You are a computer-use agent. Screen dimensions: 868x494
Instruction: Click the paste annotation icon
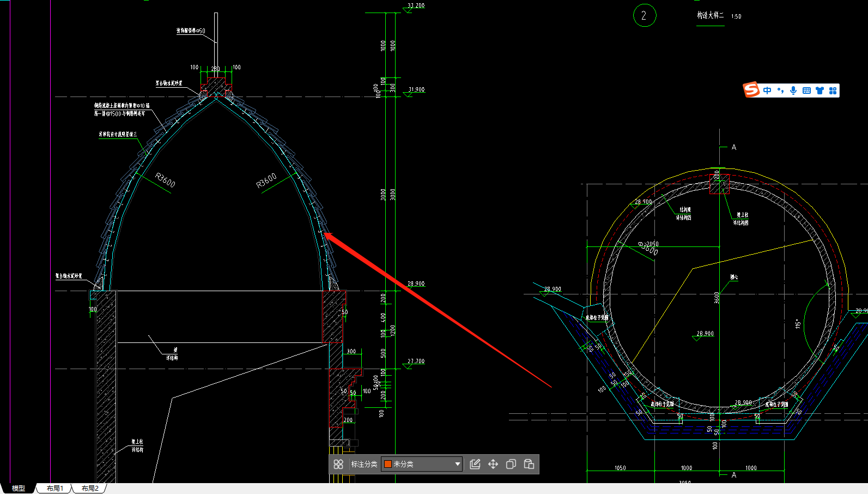click(x=529, y=464)
